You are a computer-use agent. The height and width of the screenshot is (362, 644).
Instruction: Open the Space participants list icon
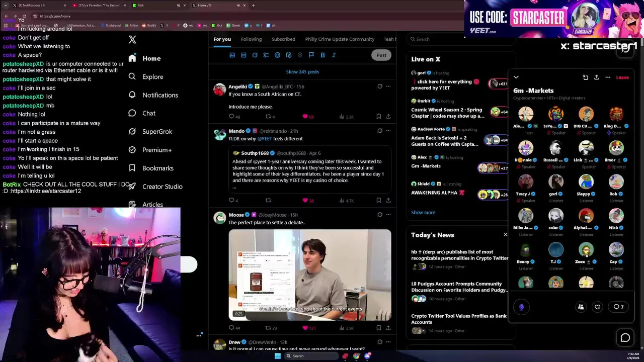click(581, 307)
